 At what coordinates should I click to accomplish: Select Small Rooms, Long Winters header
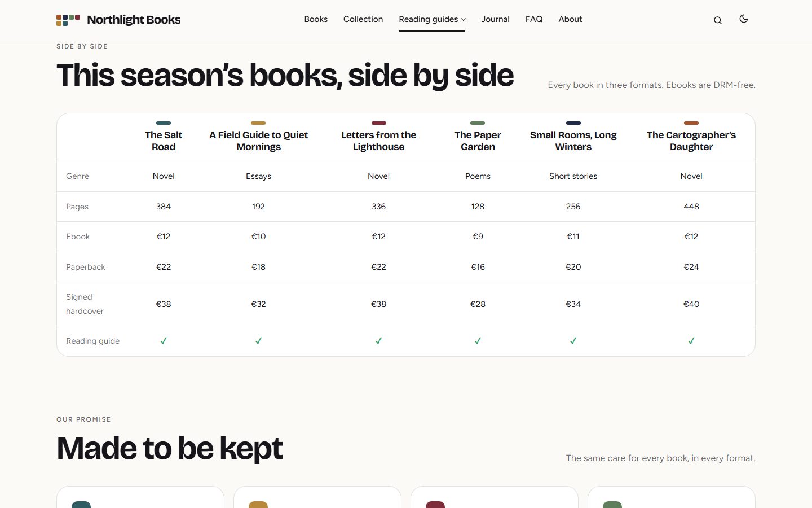(573, 141)
